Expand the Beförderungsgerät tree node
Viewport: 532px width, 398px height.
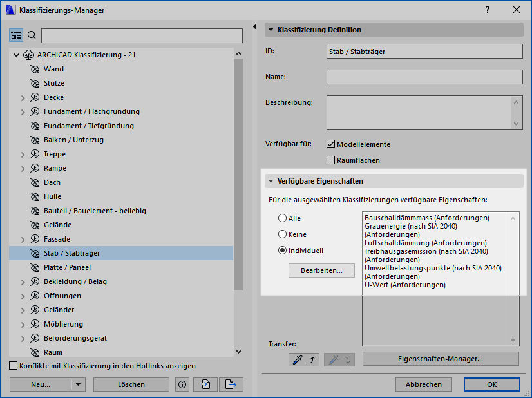click(23, 339)
